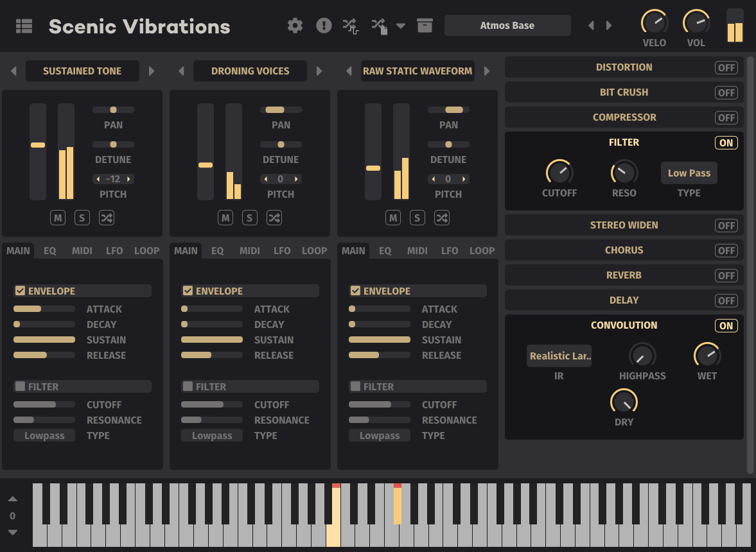
Task: Click the shuffle icon under Raw Static Waveform
Action: coord(441,218)
